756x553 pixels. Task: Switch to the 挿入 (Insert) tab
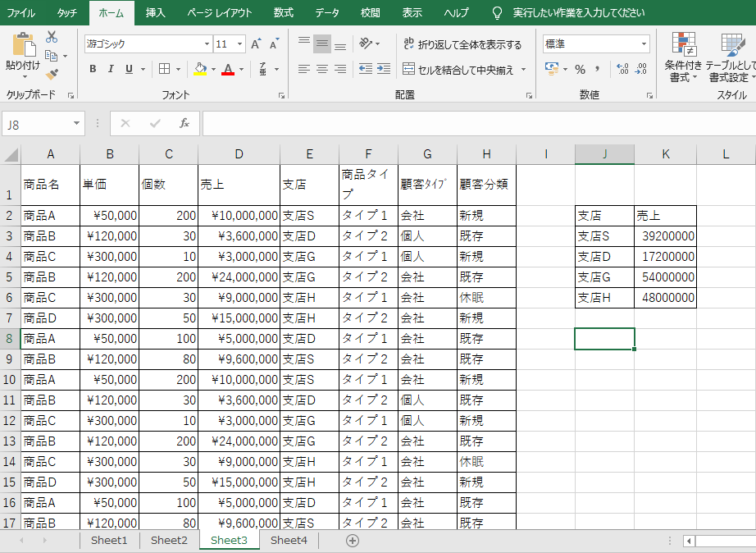point(155,12)
